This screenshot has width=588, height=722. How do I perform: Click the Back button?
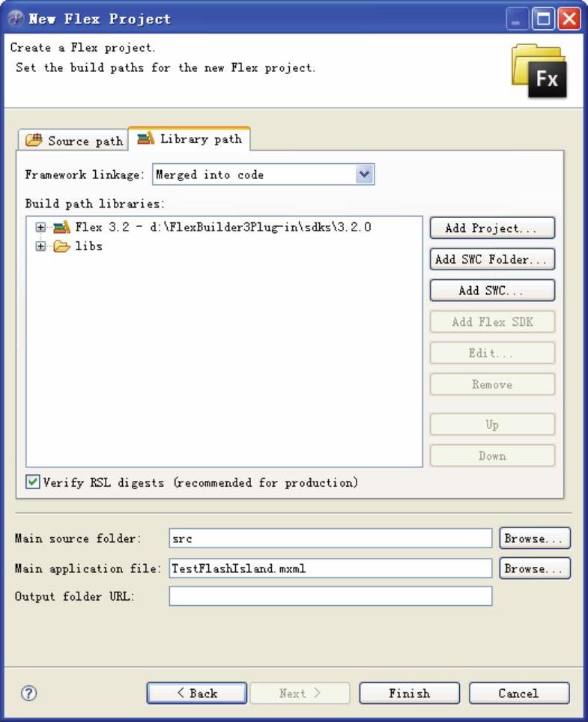click(x=196, y=693)
